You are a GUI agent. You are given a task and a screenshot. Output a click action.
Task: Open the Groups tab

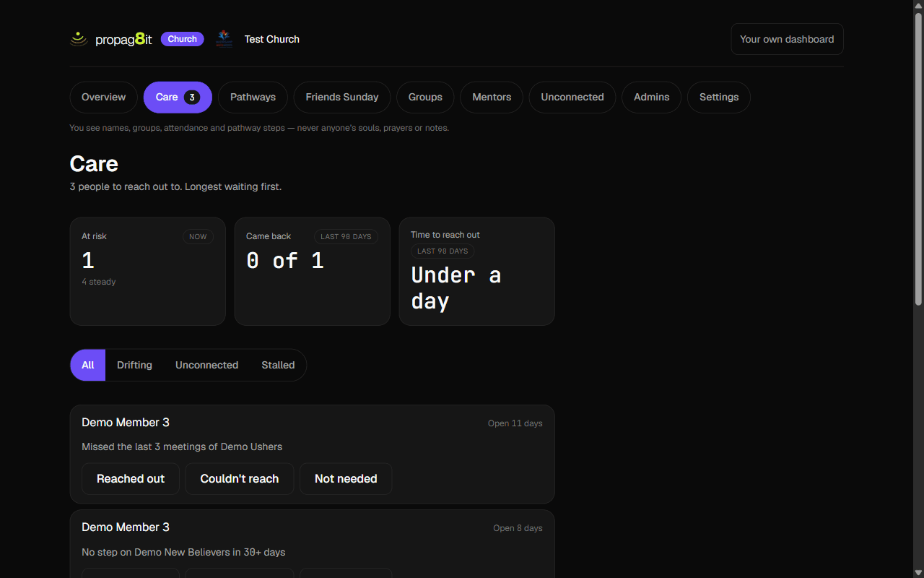coord(425,98)
